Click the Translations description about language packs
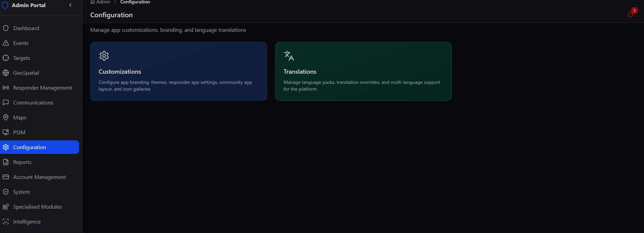 tap(362, 86)
